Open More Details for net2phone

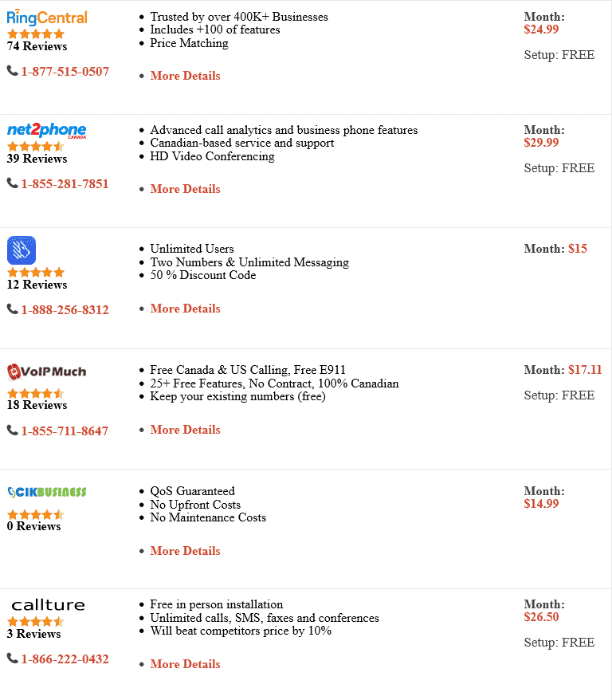[185, 189]
